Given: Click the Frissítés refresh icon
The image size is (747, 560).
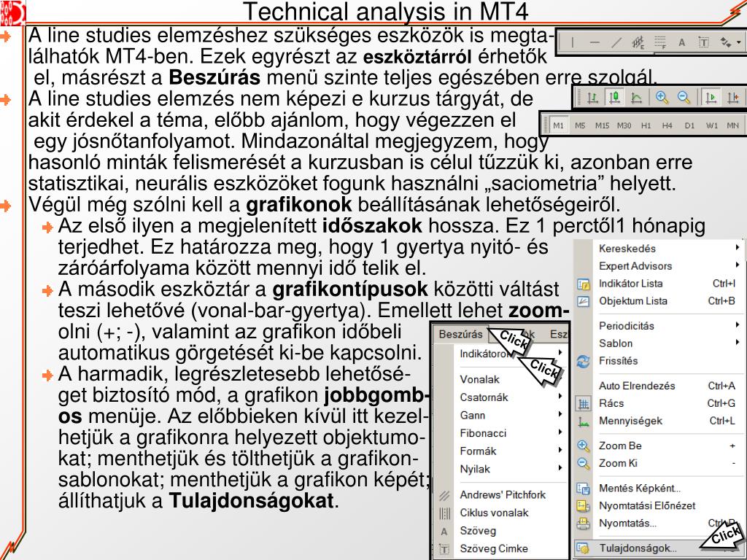Looking at the screenshot, I should click(x=583, y=362).
